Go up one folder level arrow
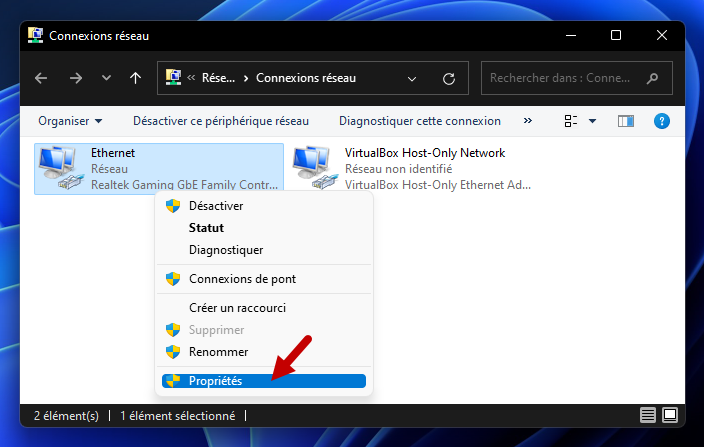Viewport: 704px width, 447px height. [x=135, y=78]
